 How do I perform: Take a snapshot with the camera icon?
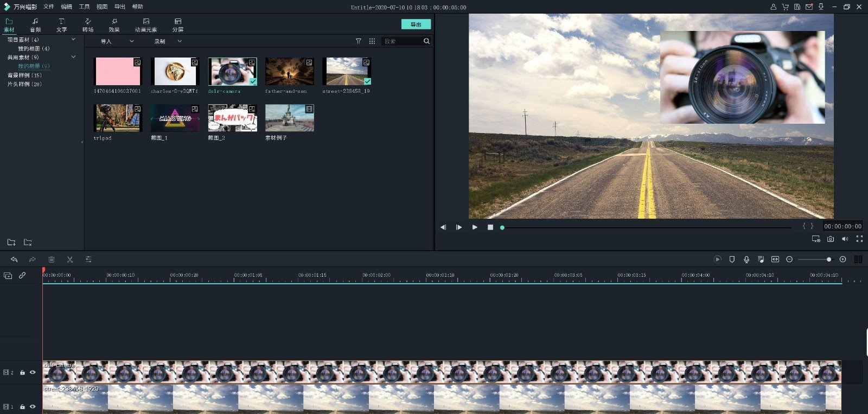pyautogui.click(x=831, y=239)
